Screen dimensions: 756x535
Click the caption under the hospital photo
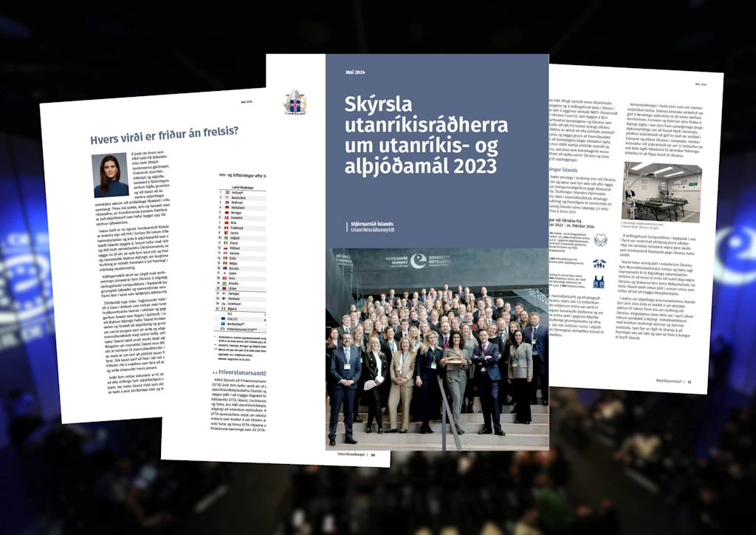[x=643, y=225]
